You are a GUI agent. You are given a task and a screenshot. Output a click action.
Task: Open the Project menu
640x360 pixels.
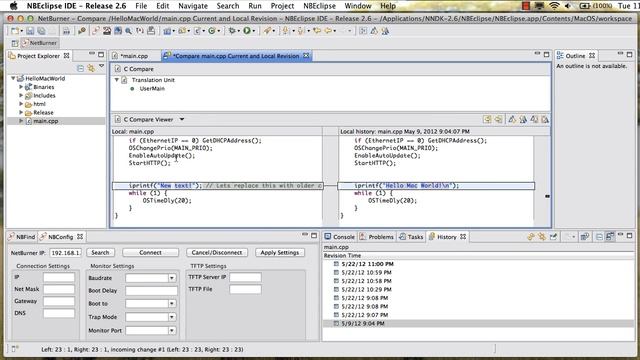coord(282,6)
